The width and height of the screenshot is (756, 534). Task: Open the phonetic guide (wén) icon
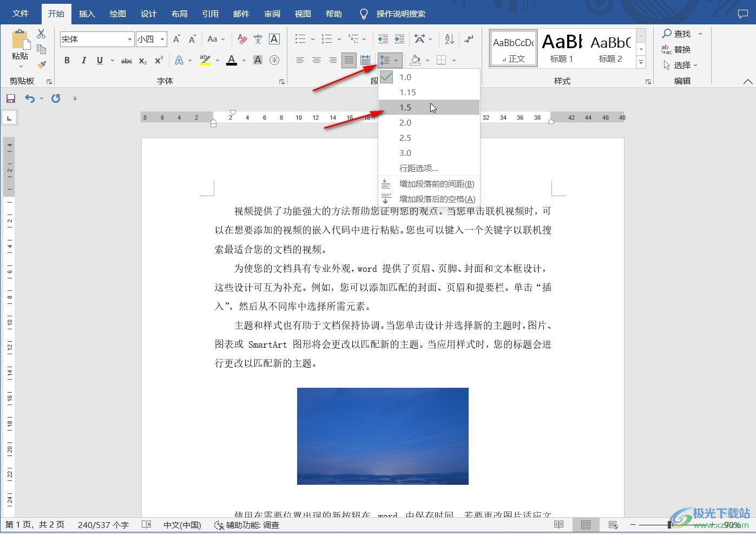[x=258, y=39]
